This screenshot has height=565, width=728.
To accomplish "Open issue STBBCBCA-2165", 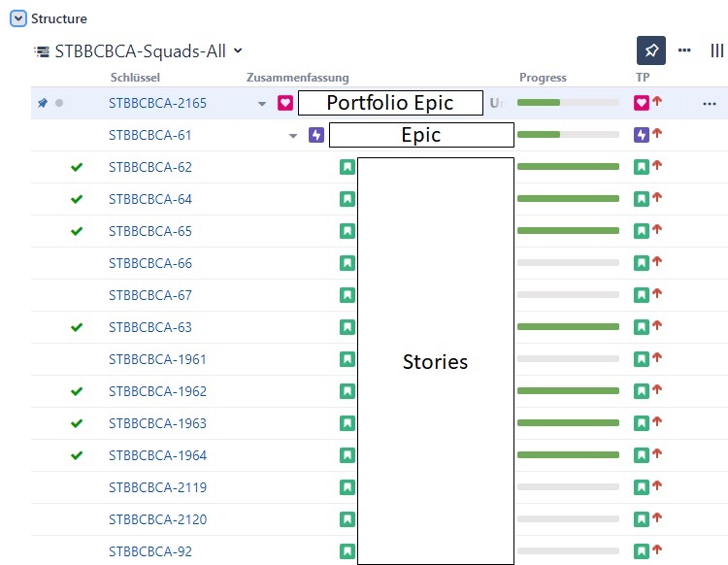I will [x=157, y=103].
